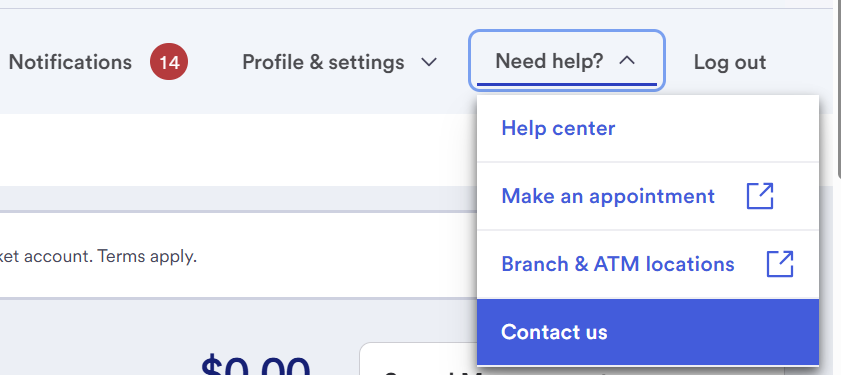Open the Notifications section
Image resolution: width=841 pixels, height=375 pixels.
point(70,62)
